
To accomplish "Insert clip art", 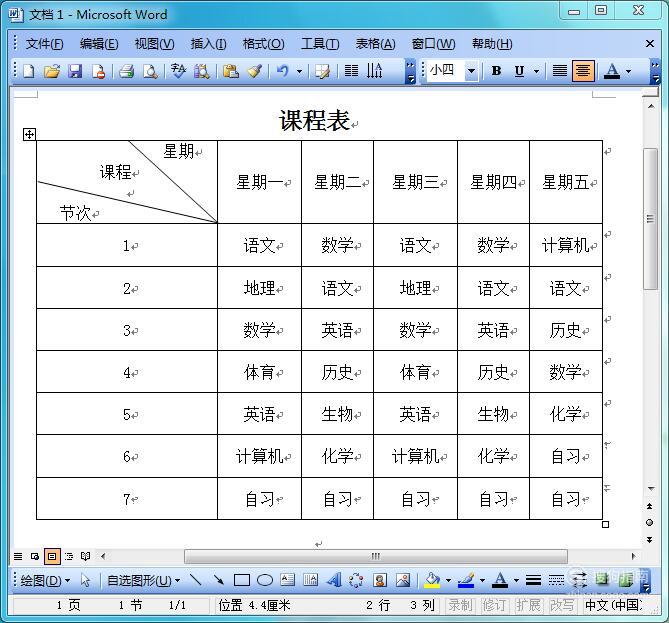I will coord(380,580).
